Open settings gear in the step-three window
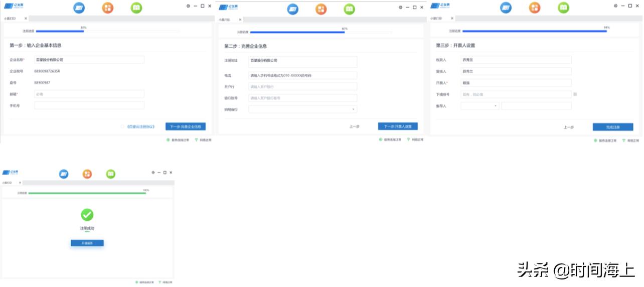 615,6
